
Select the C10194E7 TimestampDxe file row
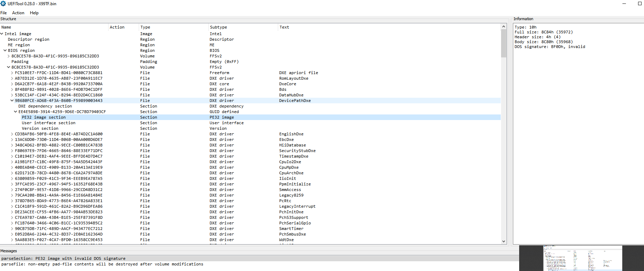click(x=250, y=156)
